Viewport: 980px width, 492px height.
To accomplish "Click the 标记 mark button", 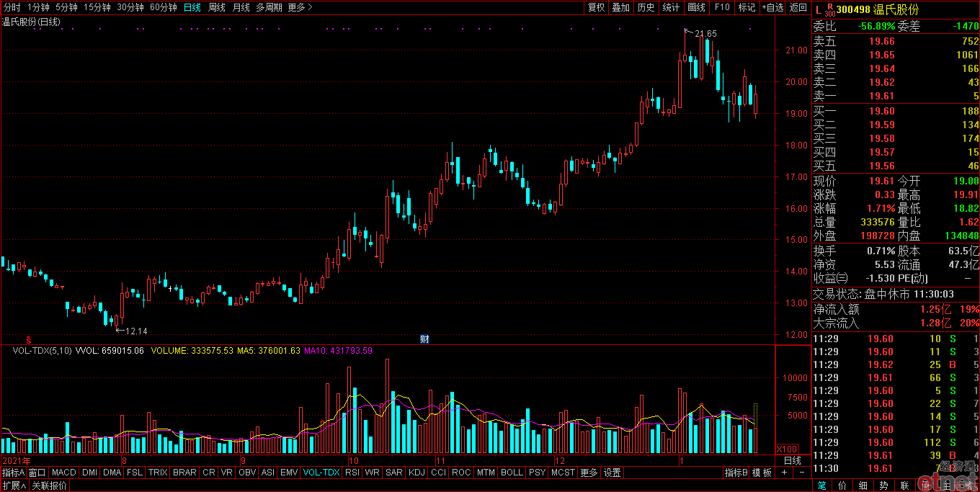I will [x=747, y=7].
